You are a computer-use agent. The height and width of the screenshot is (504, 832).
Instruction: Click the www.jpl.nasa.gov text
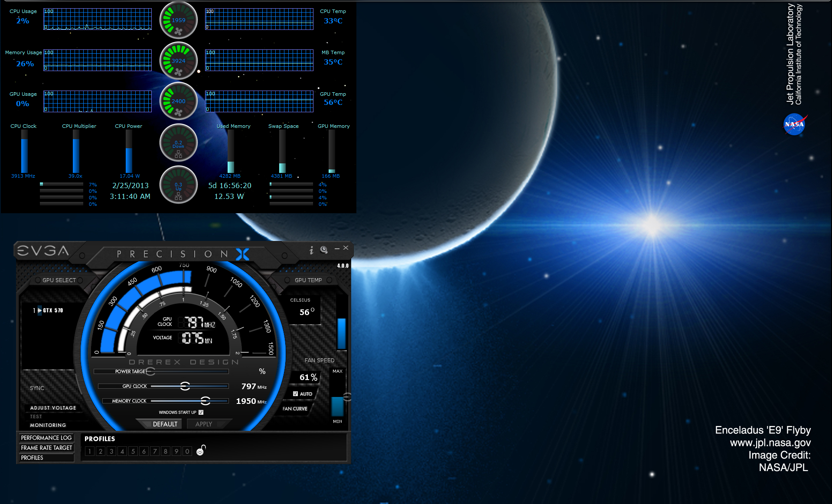point(770,442)
